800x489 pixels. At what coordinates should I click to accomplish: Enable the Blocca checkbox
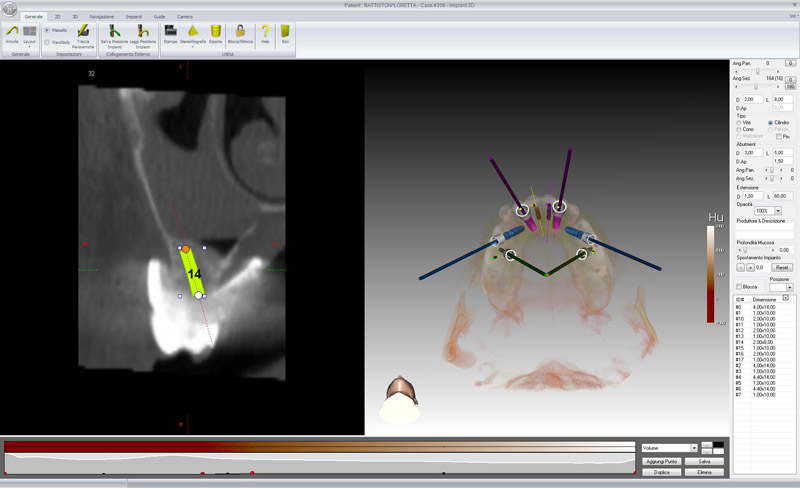(738, 287)
